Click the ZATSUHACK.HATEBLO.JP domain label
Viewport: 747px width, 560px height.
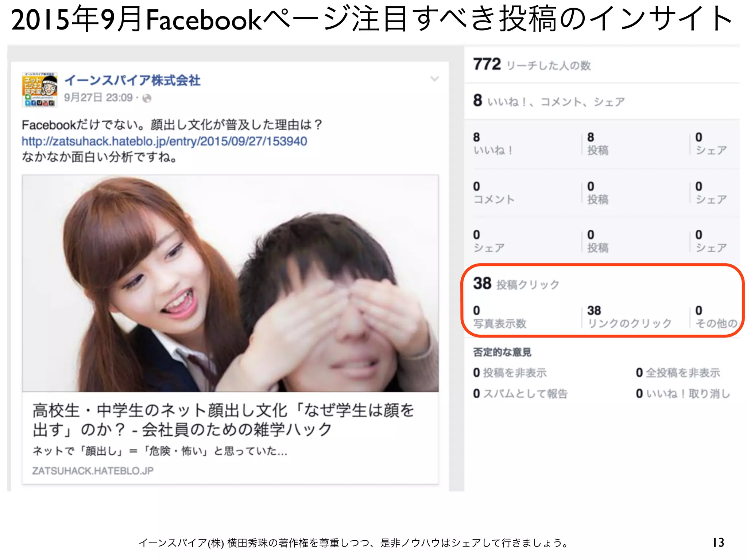[x=93, y=471]
